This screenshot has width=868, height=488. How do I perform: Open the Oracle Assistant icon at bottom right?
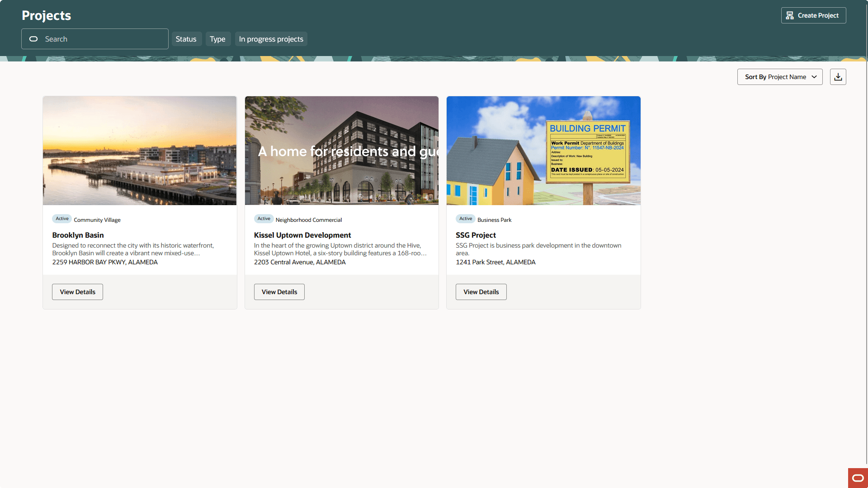pyautogui.click(x=857, y=478)
